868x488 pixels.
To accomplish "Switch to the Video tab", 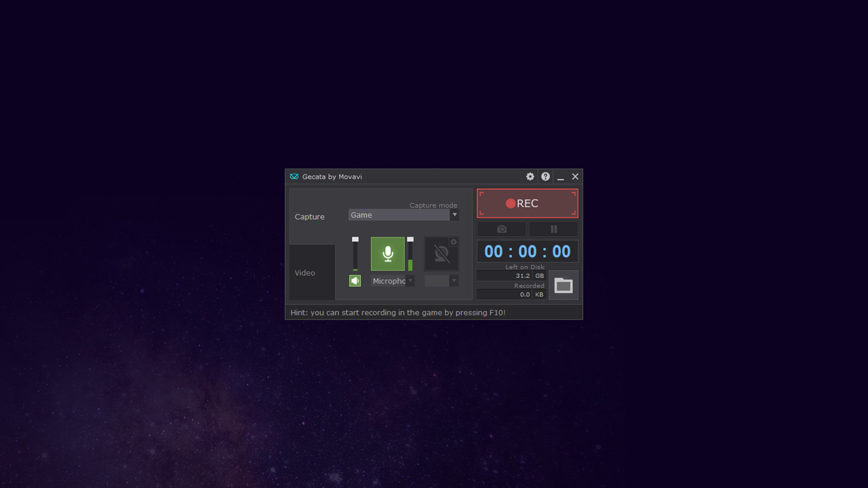I will tap(312, 273).
